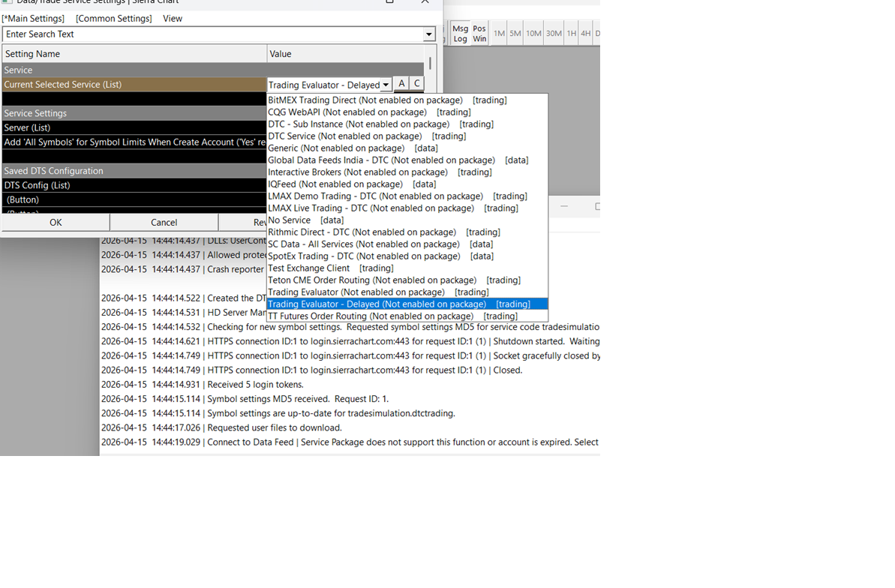Choose DTC - Sub Instance service
This screenshot has height=588, width=895.
[407, 124]
